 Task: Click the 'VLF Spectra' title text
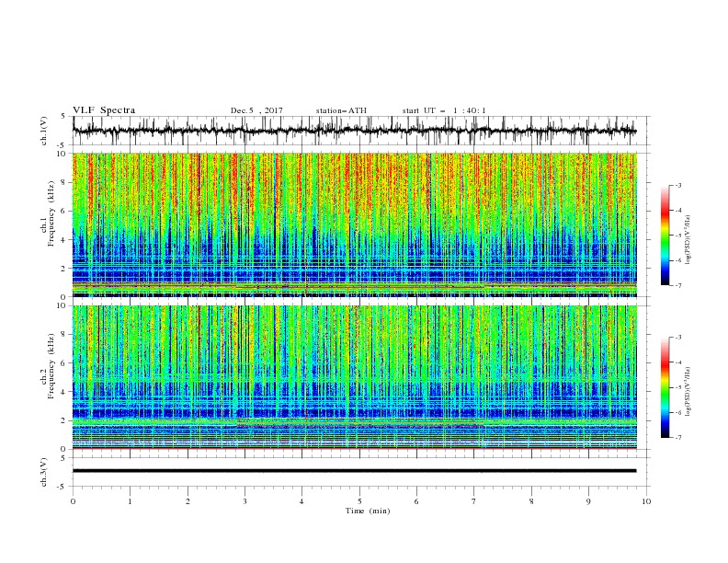[104, 110]
